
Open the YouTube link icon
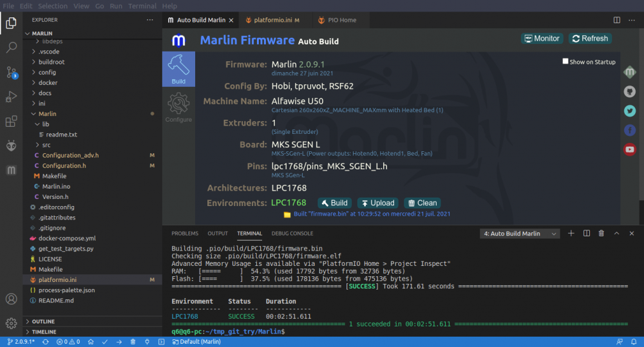click(x=630, y=149)
